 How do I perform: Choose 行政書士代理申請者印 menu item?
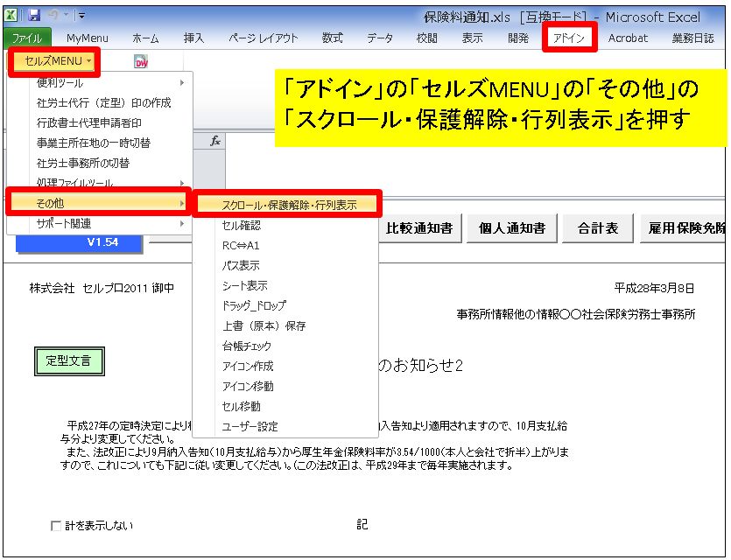click(100, 123)
